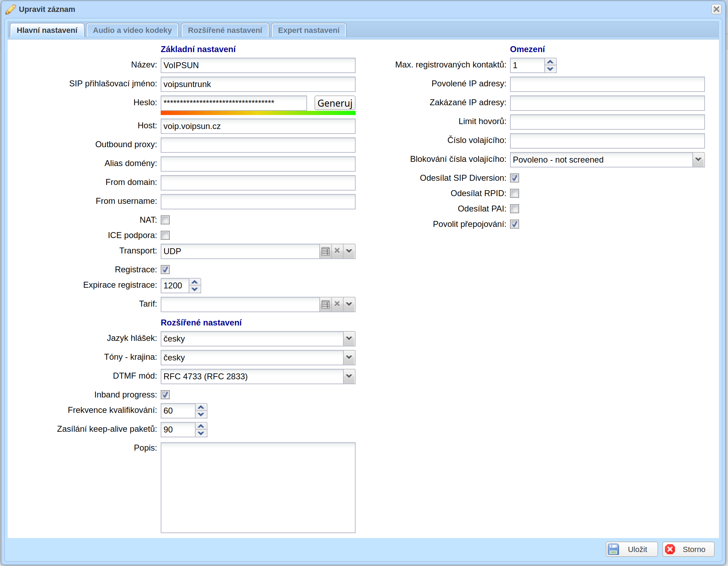This screenshot has width=728, height=566.
Task: Click the Heslo password field
Action: coord(234,103)
